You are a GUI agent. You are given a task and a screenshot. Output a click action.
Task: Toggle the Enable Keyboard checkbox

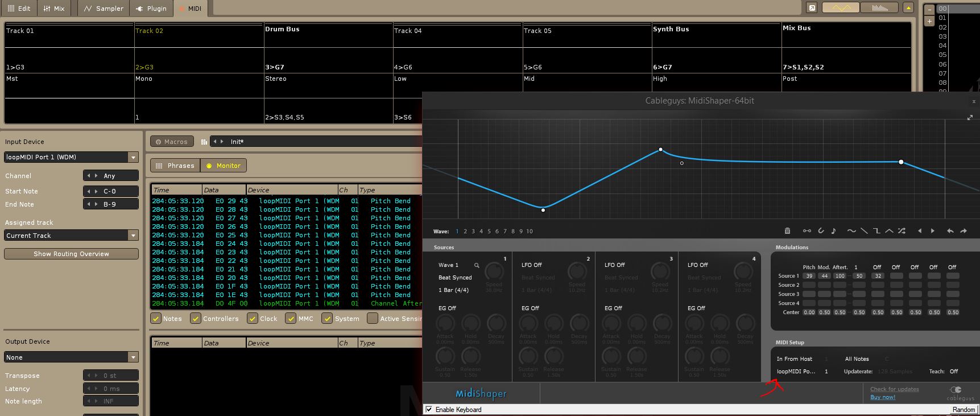pyautogui.click(x=429, y=410)
